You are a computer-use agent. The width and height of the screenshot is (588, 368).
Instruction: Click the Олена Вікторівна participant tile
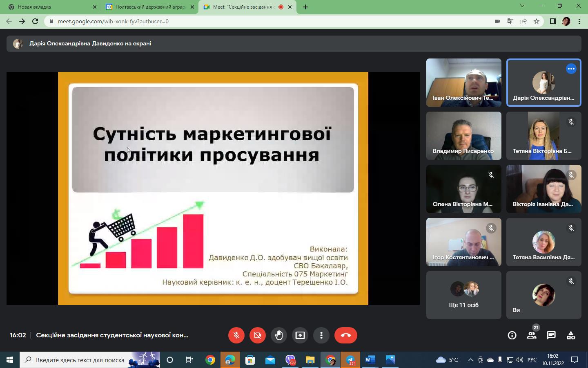coord(464,189)
